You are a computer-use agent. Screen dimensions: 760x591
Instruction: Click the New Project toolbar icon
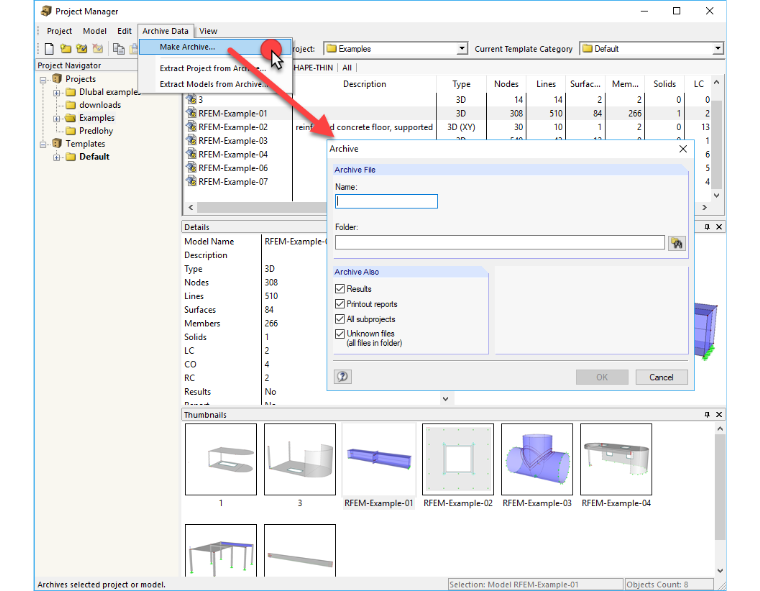tap(49, 48)
